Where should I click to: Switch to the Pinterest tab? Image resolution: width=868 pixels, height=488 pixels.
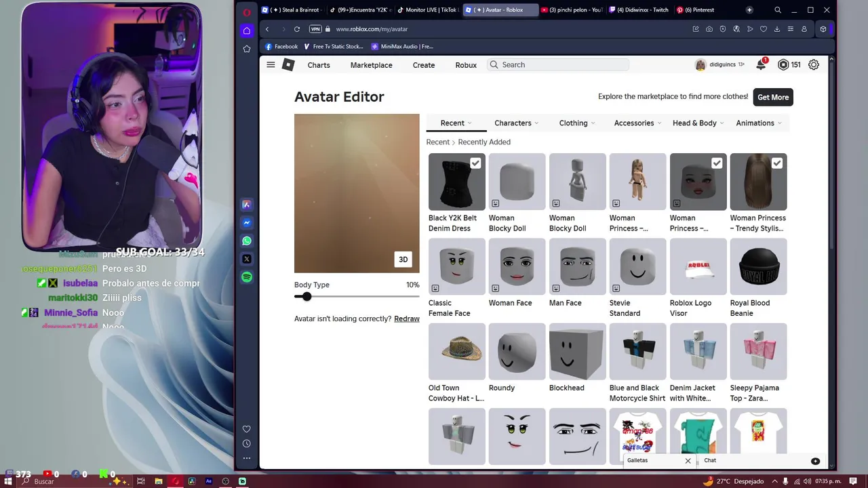tap(700, 10)
